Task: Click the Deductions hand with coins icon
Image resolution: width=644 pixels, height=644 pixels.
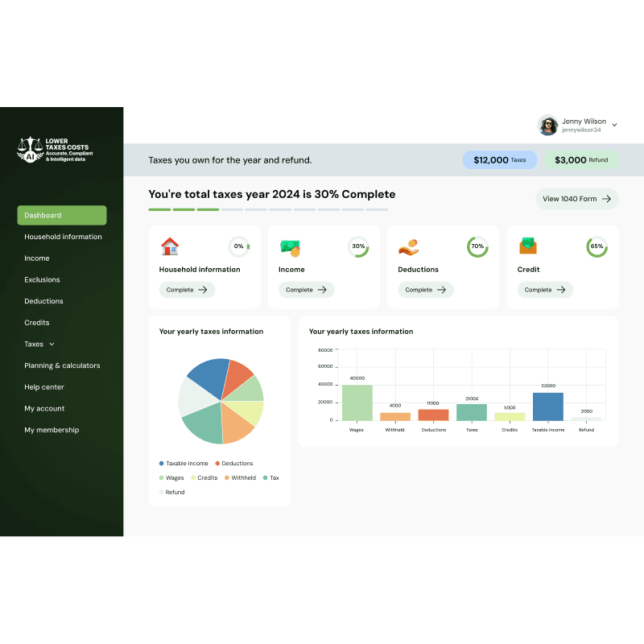Action: [x=408, y=247]
